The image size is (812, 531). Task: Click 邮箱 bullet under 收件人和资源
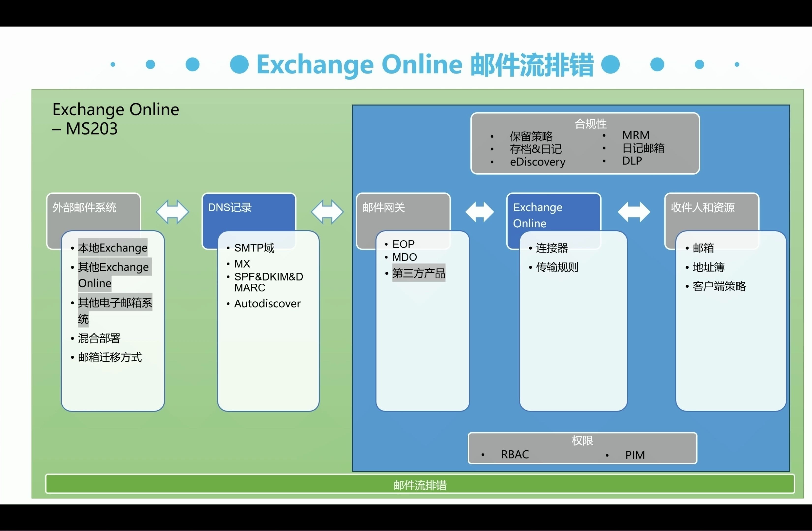click(x=703, y=248)
